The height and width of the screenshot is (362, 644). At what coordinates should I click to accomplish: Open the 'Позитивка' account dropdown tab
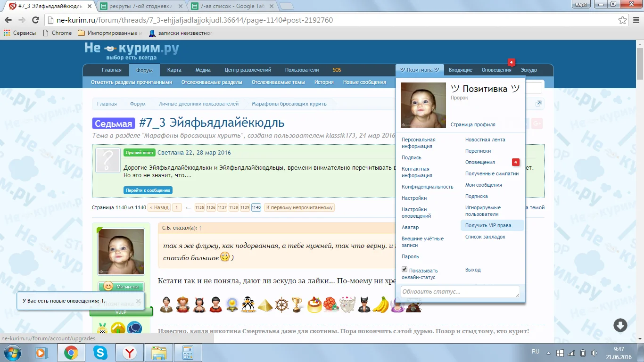click(420, 70)
